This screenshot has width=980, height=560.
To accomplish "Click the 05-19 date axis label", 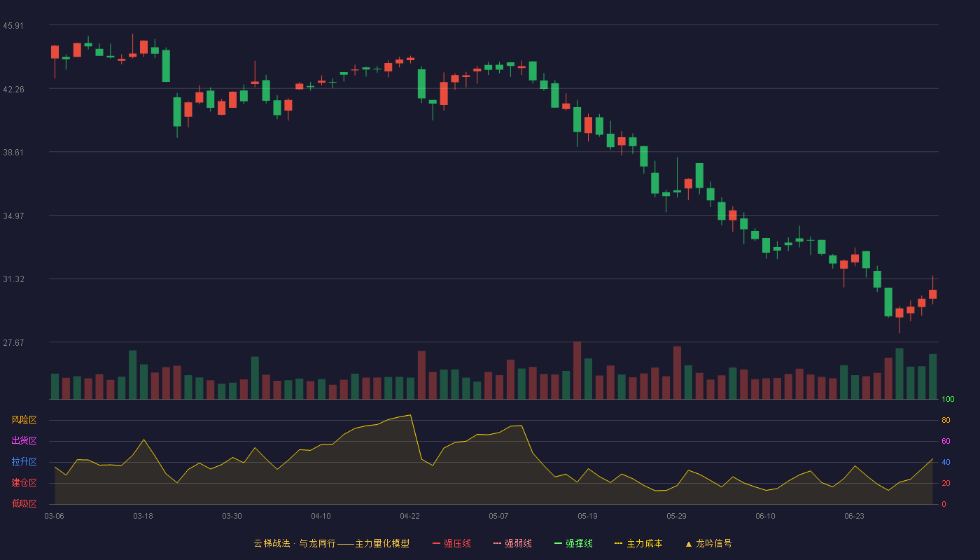I will click(587, 516).
